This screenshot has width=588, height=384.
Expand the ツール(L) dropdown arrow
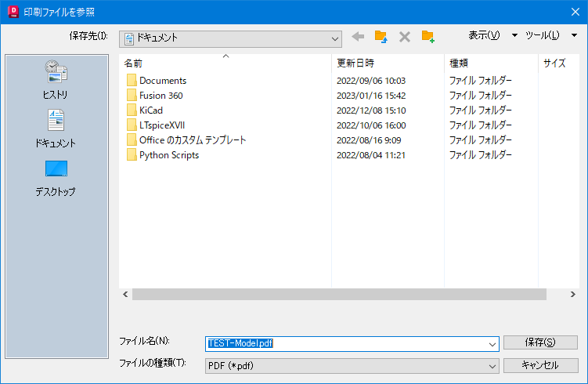(574, 35)
